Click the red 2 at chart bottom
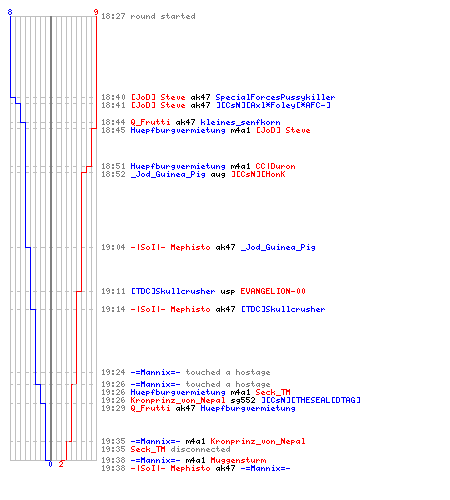Image resolution: width=450 pixels, height=500 pixels. coord(61,464)
